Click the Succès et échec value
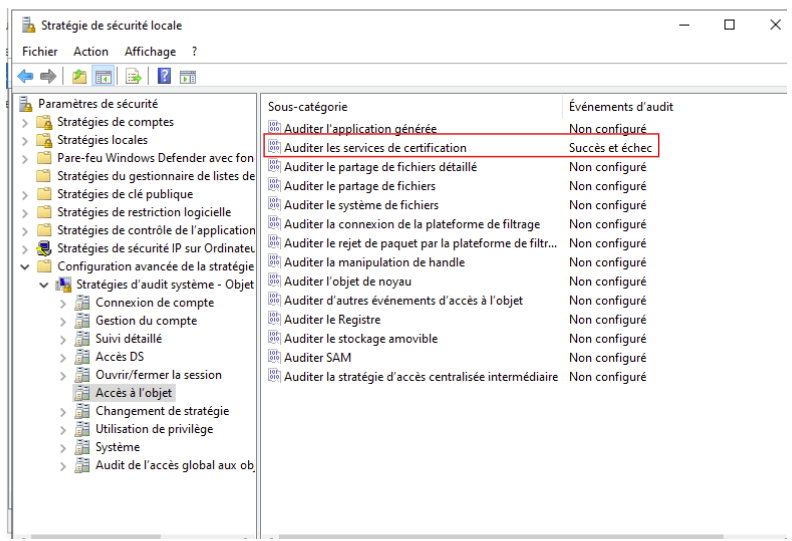 [610, 147]
